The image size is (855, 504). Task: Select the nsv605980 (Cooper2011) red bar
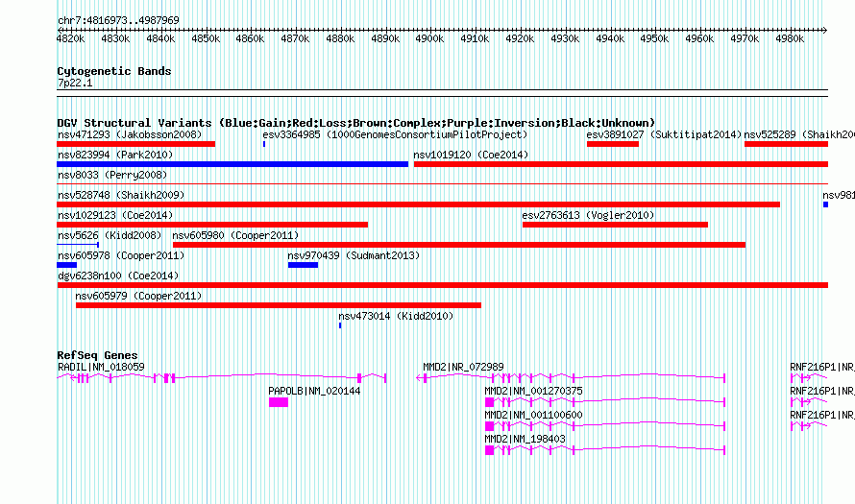458,245
